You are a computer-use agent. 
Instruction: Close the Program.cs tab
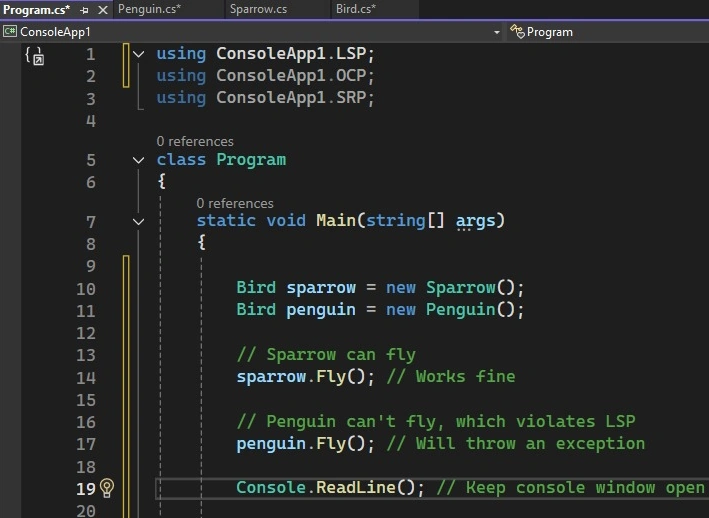[103, 10]
